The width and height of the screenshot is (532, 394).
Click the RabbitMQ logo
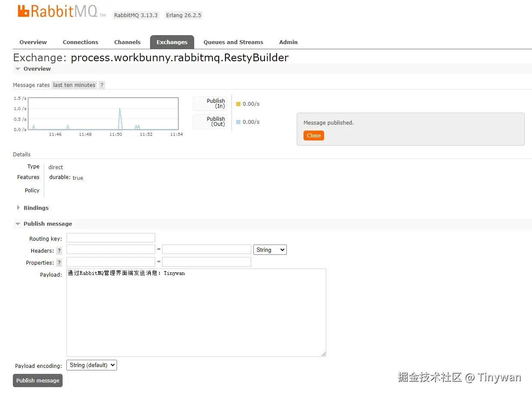coord(62,11)
